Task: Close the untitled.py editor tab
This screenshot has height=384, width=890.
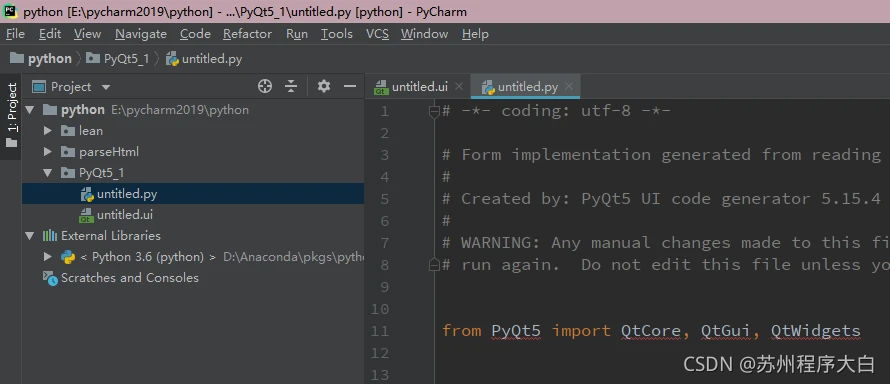Action: (569, 86)
